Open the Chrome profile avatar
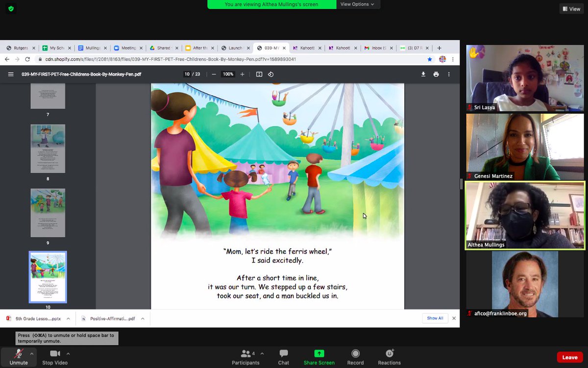 442,59
